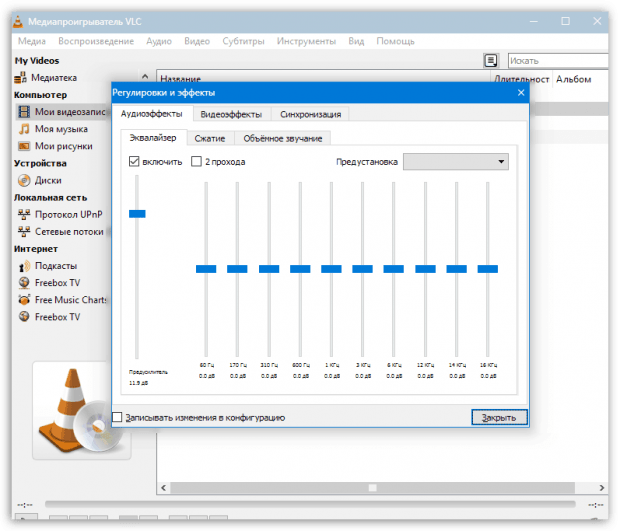The height and width of the screenshot is (531, 620).
Task: Open the Помощь menu
Action: (395, 41)
